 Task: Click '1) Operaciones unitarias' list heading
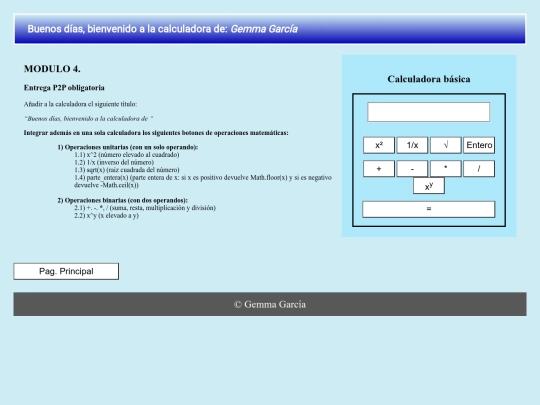coord(127,147)
